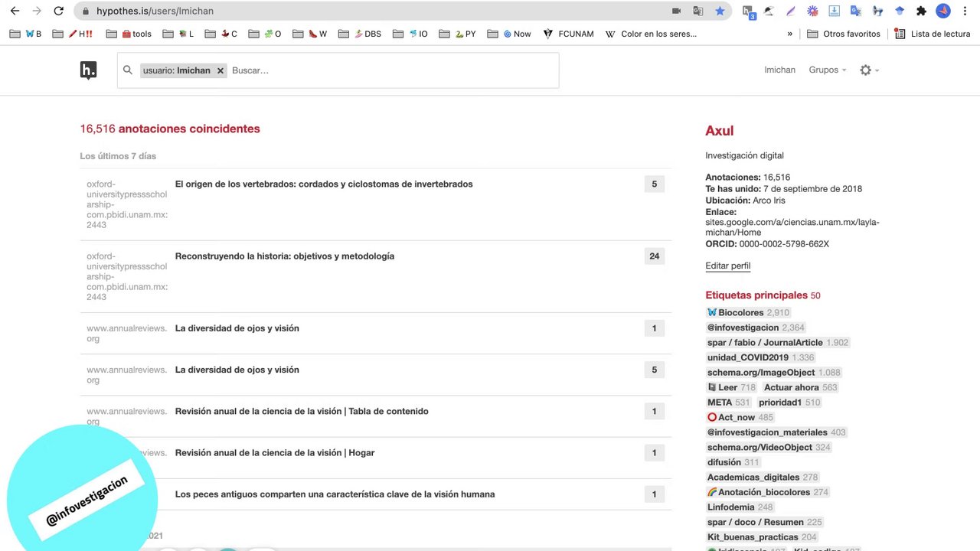980x551 pixels.
Task: Click the browser address bar URL
Action: click(155, 11)
